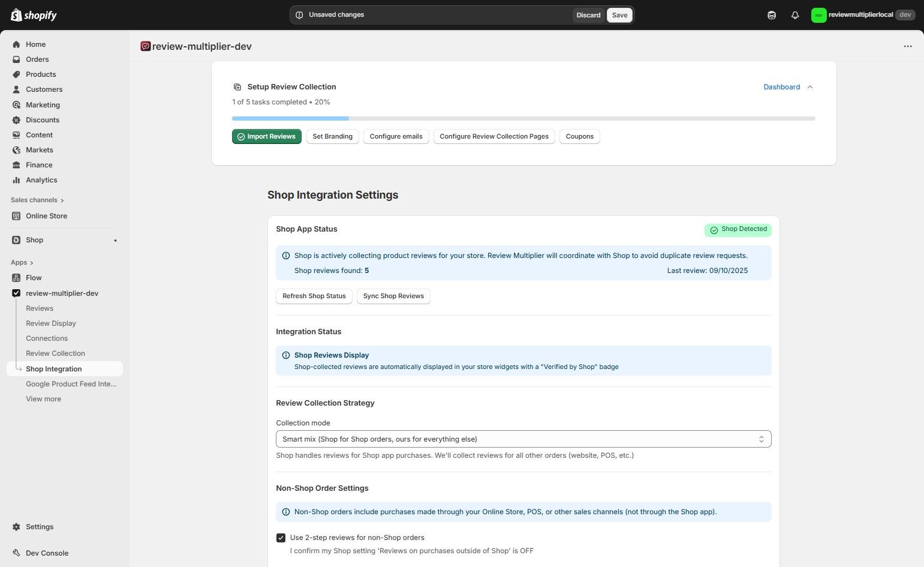
Task: Open the three-dot page actions menu
Action: pyautogui.click(x=908, y=46)
